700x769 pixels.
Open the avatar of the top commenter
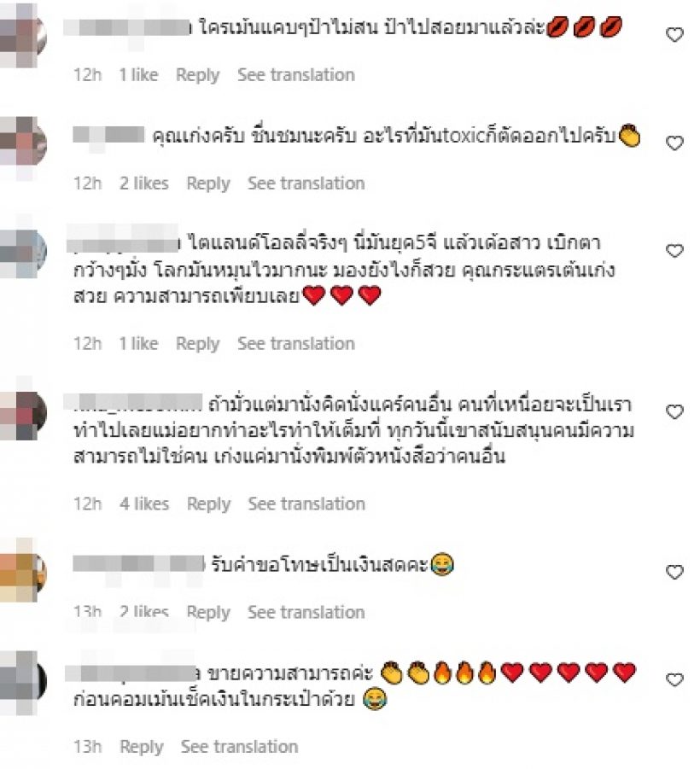pos(22,35)
